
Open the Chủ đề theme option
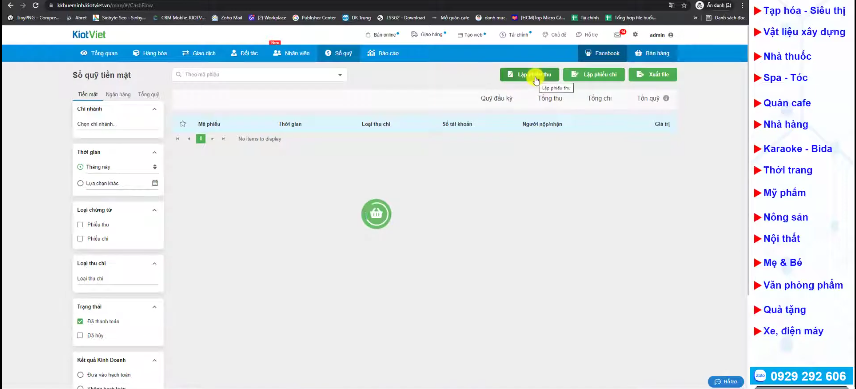tap(554, 34)
